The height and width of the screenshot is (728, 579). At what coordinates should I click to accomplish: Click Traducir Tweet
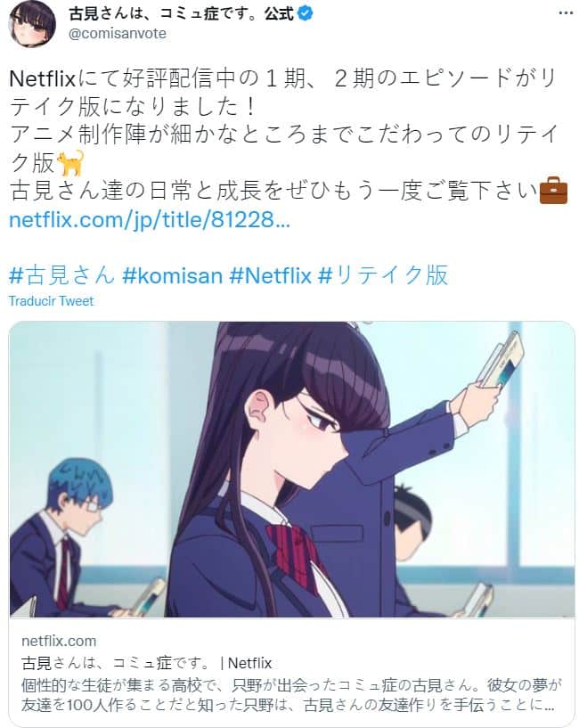click(x=51, y=301)
